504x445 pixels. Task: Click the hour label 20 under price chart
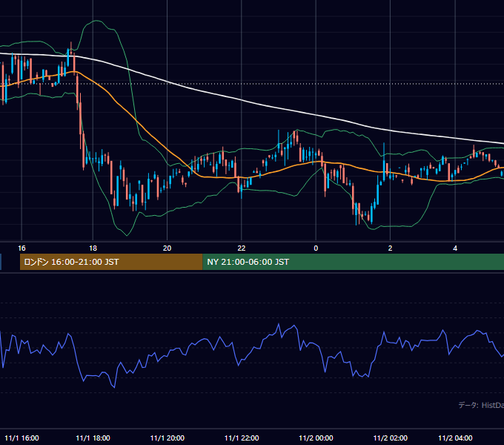[168, 248]
